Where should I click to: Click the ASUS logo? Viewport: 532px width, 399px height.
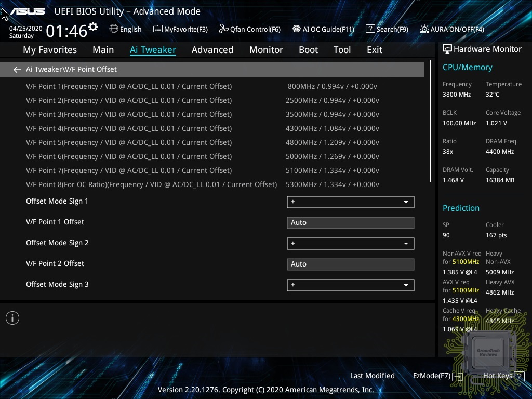(28, 11)
